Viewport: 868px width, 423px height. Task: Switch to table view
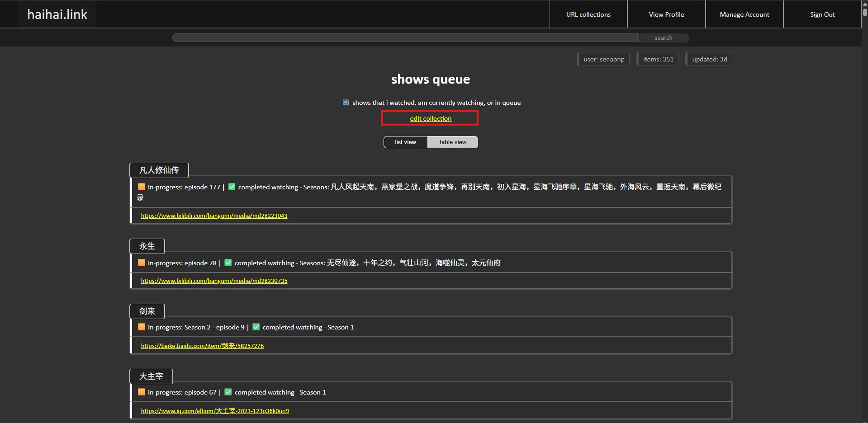point(453,142)
